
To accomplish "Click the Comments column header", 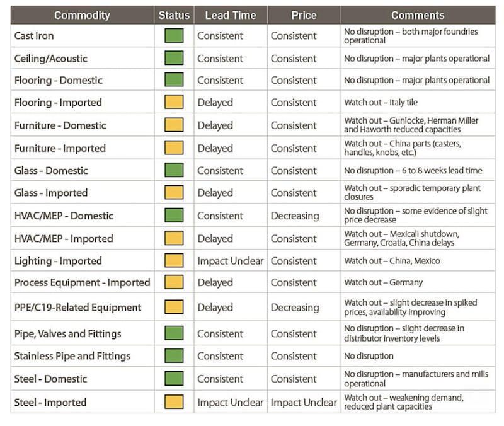I will (418, 15).
